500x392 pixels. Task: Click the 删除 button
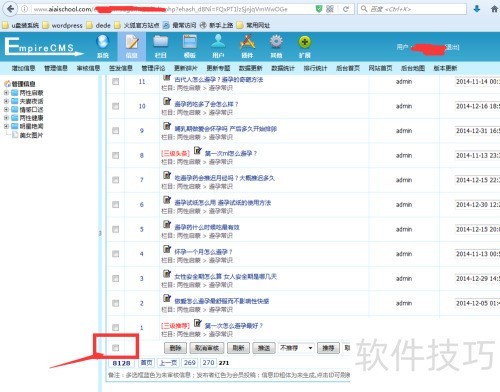click(175, 348)
